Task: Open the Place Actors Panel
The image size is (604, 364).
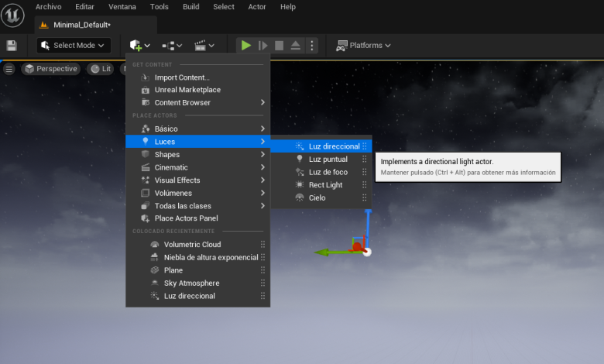Action: tap(198, 218)
